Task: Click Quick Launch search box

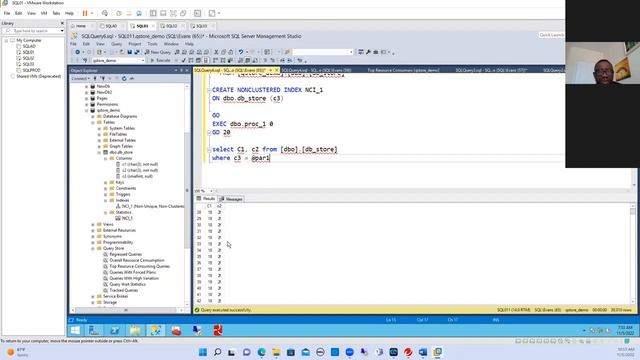Action: (551, 35)
